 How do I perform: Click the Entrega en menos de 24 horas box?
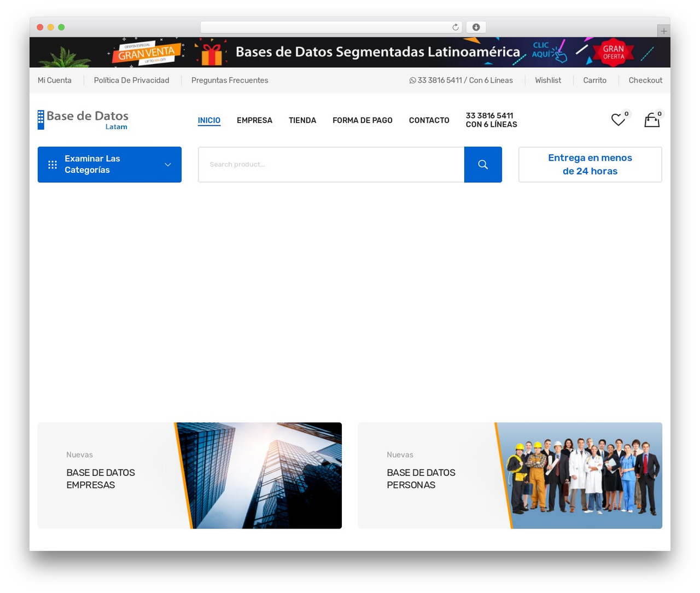(590, 165)
